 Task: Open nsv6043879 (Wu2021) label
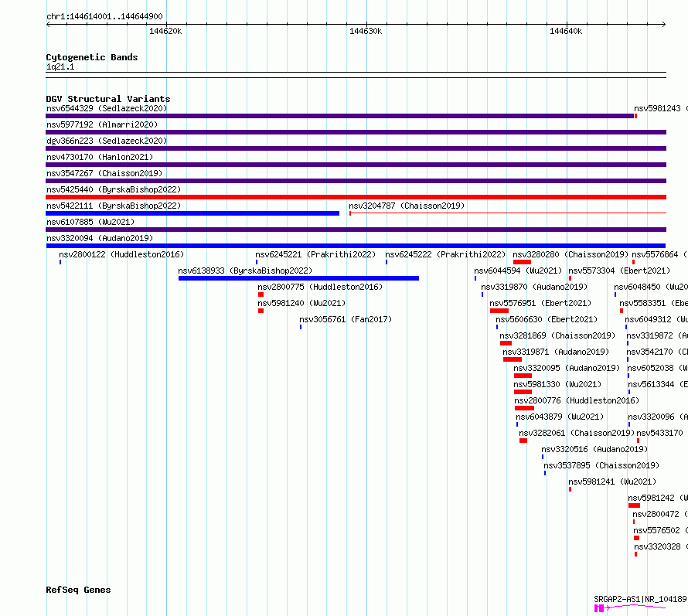point(560,417)
